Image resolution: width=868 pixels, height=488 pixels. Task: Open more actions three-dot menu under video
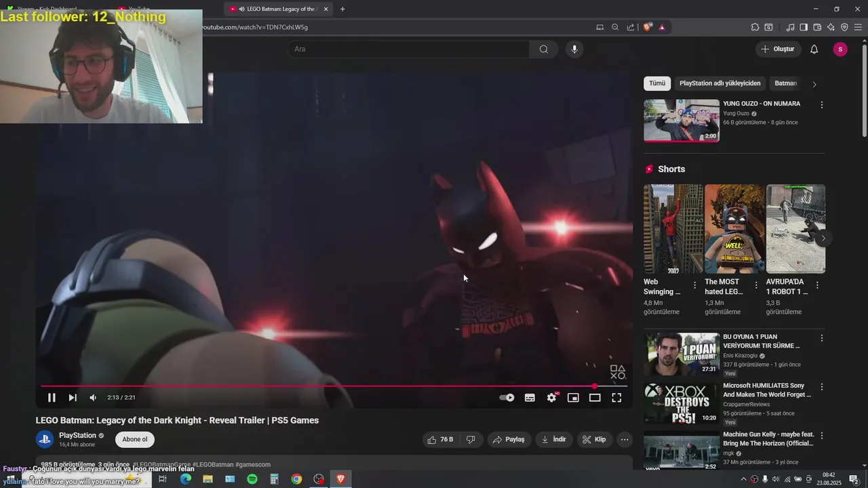click(x=625, y=439)
